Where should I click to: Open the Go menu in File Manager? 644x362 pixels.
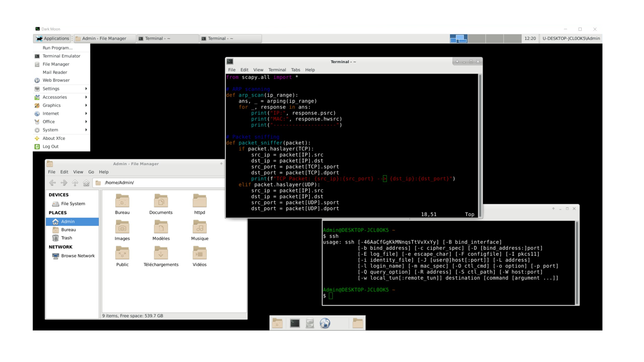[91, 172]
